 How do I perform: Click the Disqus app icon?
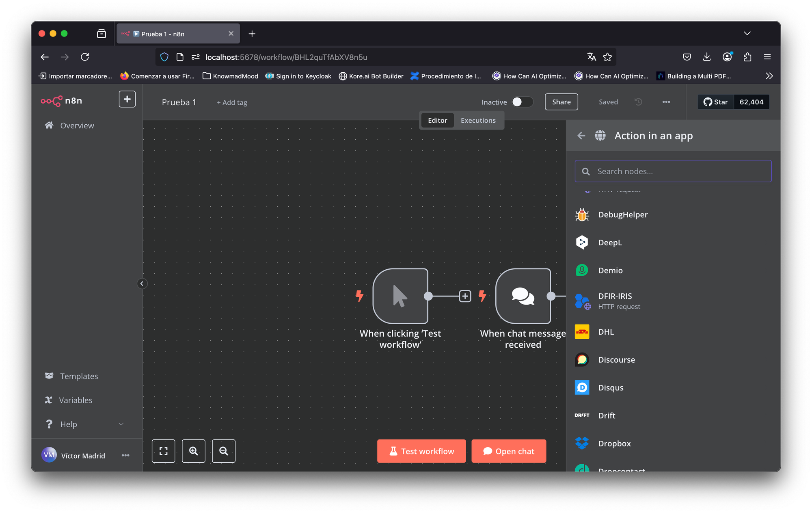(582, 387)
